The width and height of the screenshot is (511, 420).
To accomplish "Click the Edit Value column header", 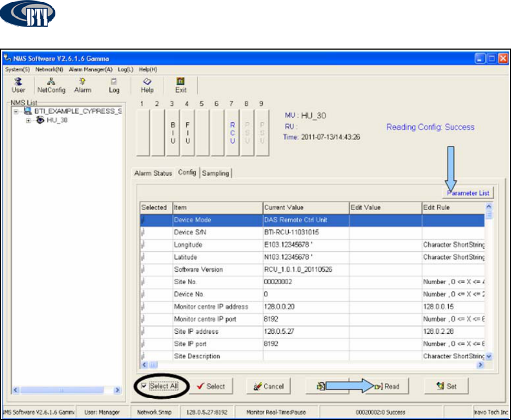I will tap(385, 208).
